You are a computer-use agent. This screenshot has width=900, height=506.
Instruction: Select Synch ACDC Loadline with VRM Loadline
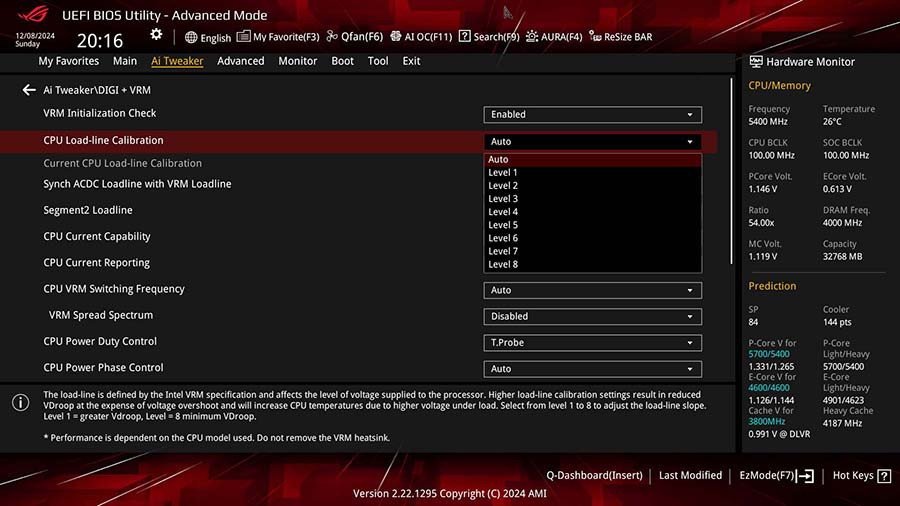point(137,184)
